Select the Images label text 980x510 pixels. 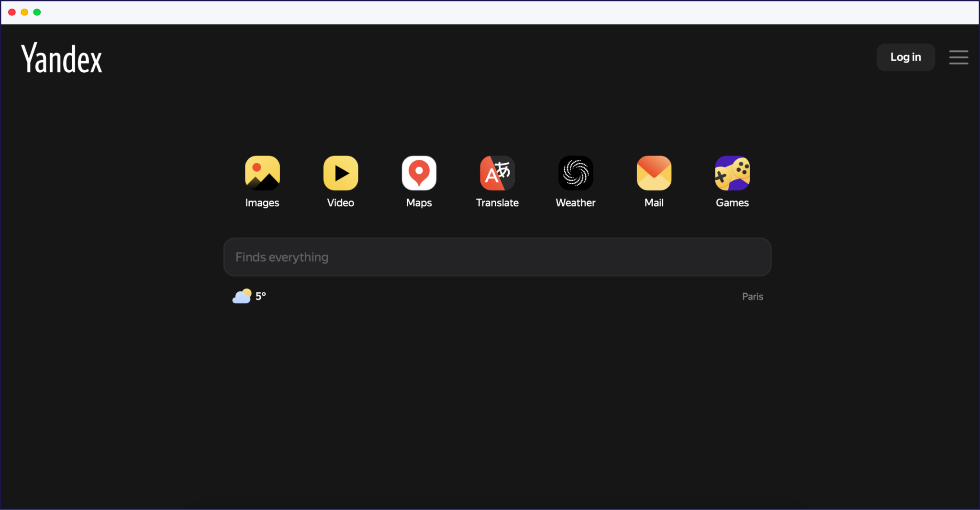[262, 202]
